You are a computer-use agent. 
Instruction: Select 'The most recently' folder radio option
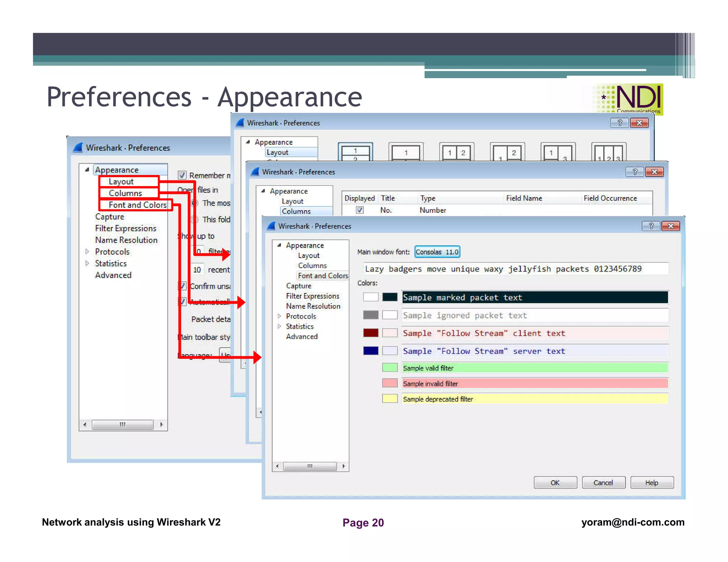click(x=195, y=203)
